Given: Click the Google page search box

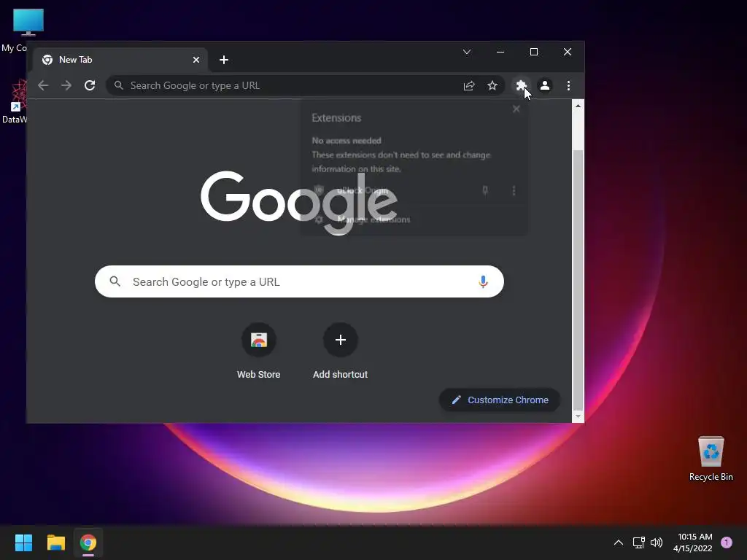Looking at the screenshot, I should click(299, 281).
